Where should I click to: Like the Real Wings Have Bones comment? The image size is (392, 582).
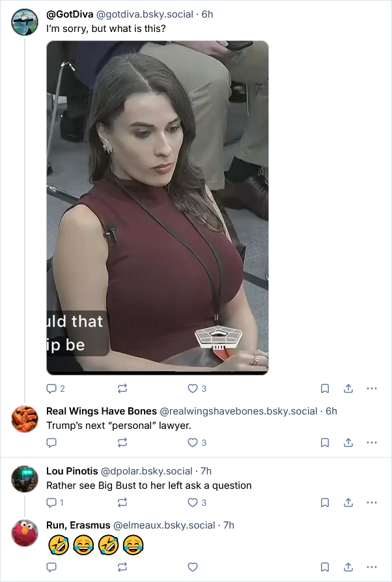[192, 443]
